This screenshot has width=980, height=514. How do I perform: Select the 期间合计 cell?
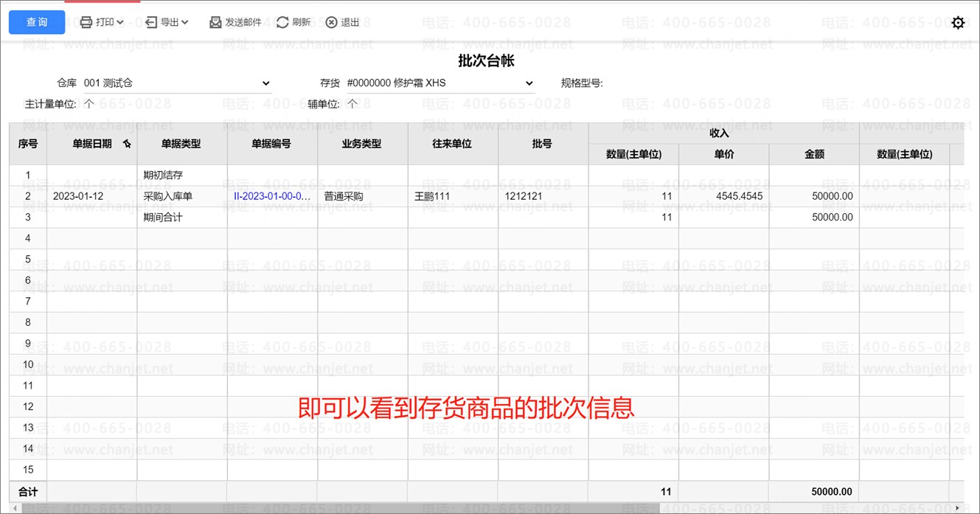click(181, 218)
